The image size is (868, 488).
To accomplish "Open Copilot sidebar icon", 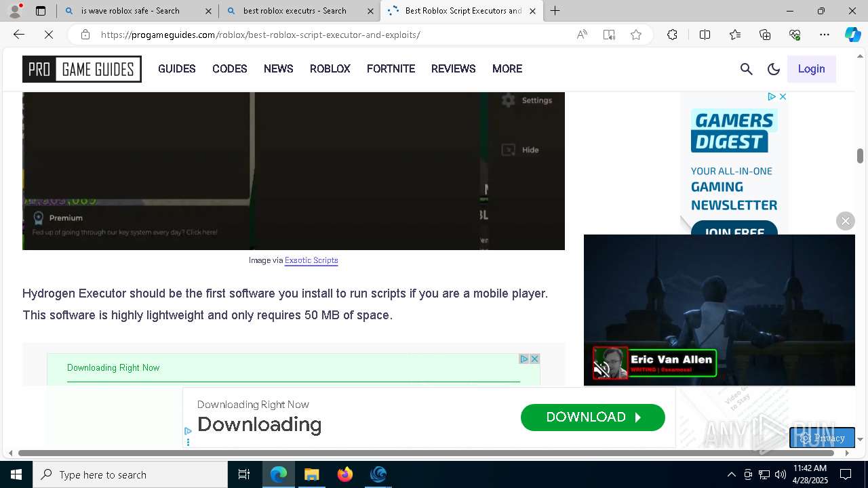I will pyautogui.click(x=852, y=35).
